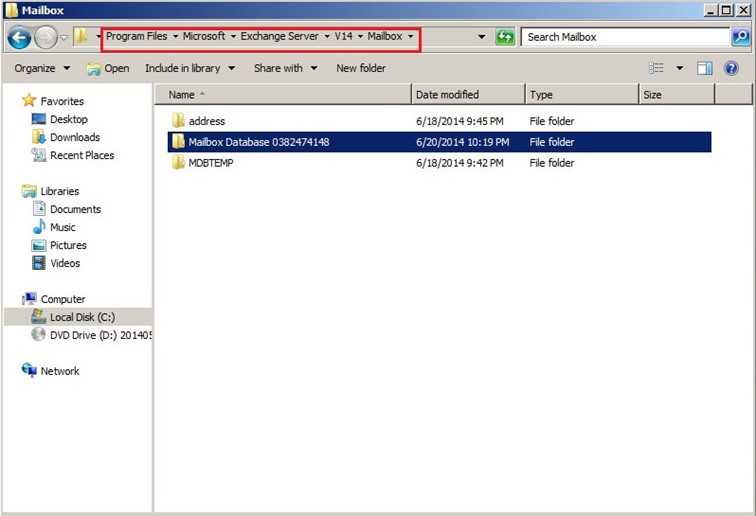
Task: Sort by Date modified column header
Action: 468,95
